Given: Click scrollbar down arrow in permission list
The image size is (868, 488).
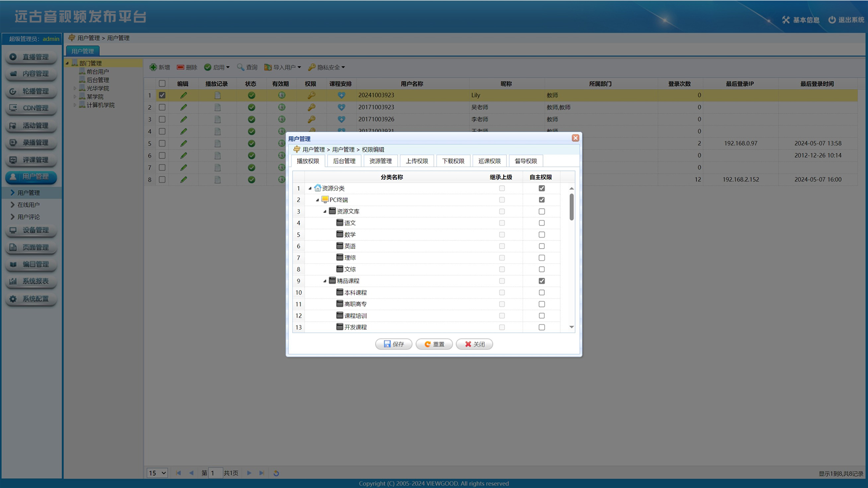Looking at the screenshot, I should (571, 327).
